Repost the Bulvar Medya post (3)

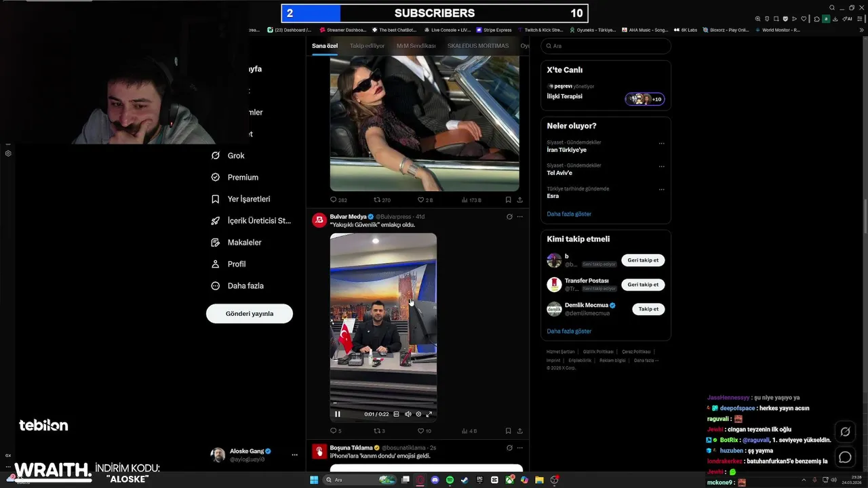coord(380,431)
